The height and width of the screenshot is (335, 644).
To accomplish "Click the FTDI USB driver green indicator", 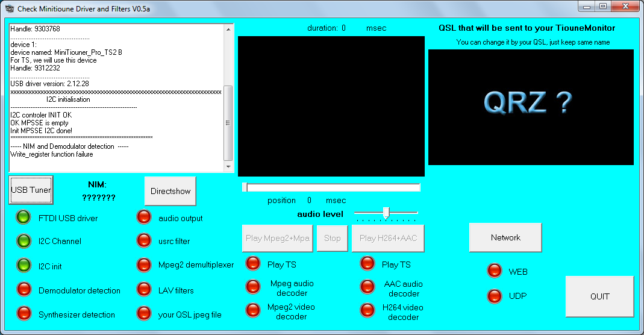I will click(23, 217).
